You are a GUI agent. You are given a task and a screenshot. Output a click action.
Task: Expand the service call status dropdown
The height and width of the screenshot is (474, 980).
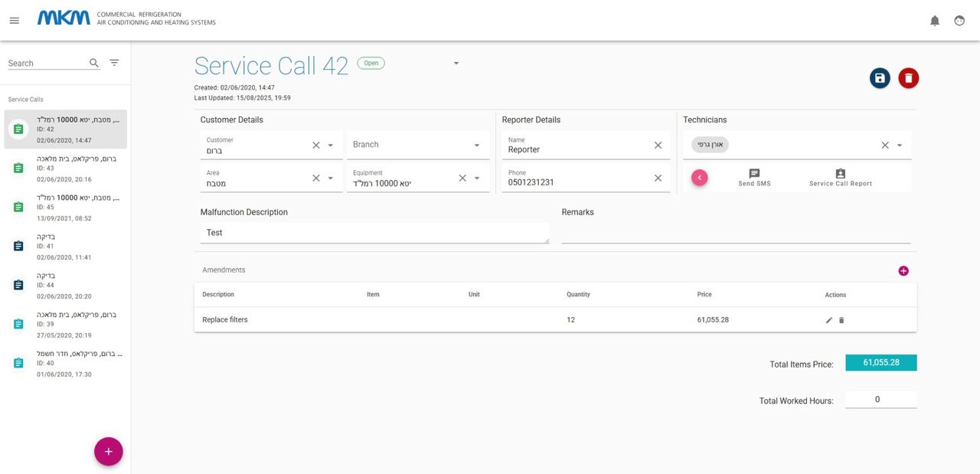(456, 64)
